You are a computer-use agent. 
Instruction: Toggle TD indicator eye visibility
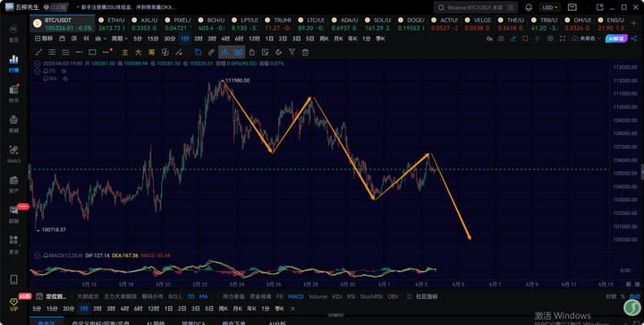[64, 71]
